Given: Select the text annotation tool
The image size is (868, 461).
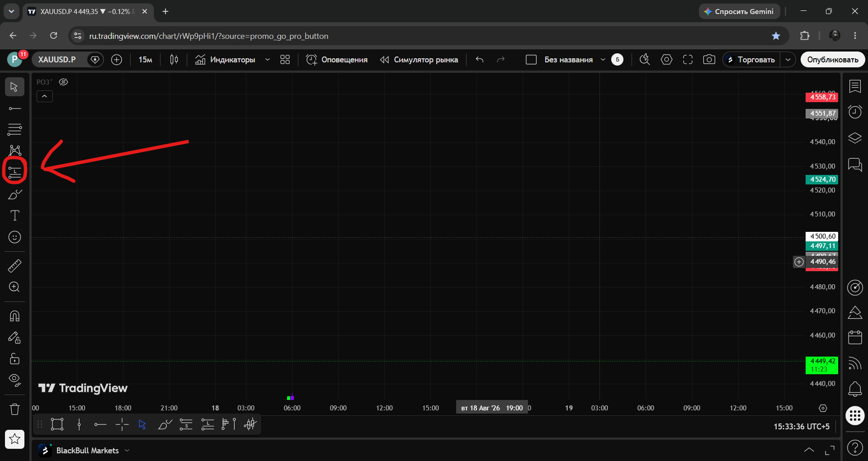Looking at the screenshot, I should tap(14, 216).
